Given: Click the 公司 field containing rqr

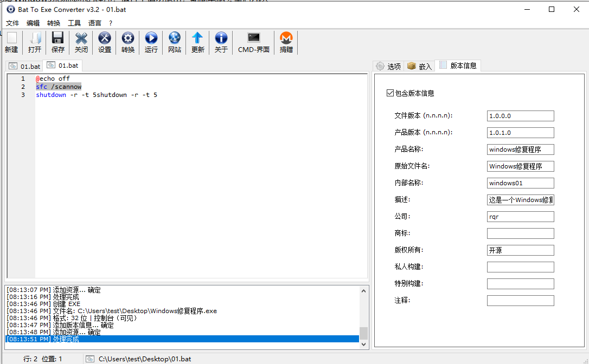Looking at the screenshot, I should coord(520,217).
